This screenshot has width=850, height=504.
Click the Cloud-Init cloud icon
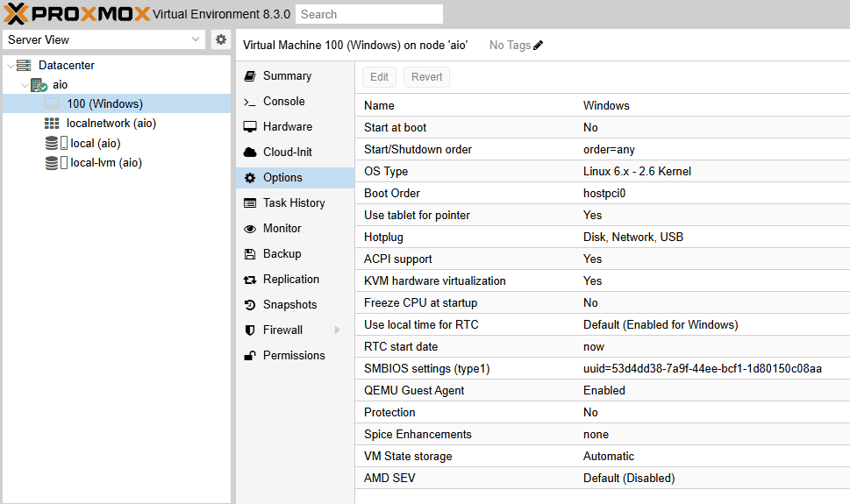tap(250, 153)
